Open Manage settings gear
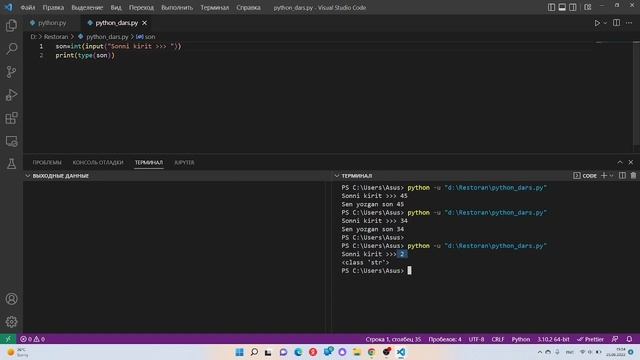Image resolution: width=640 pixels, height=360 pixels. [11, 322]
